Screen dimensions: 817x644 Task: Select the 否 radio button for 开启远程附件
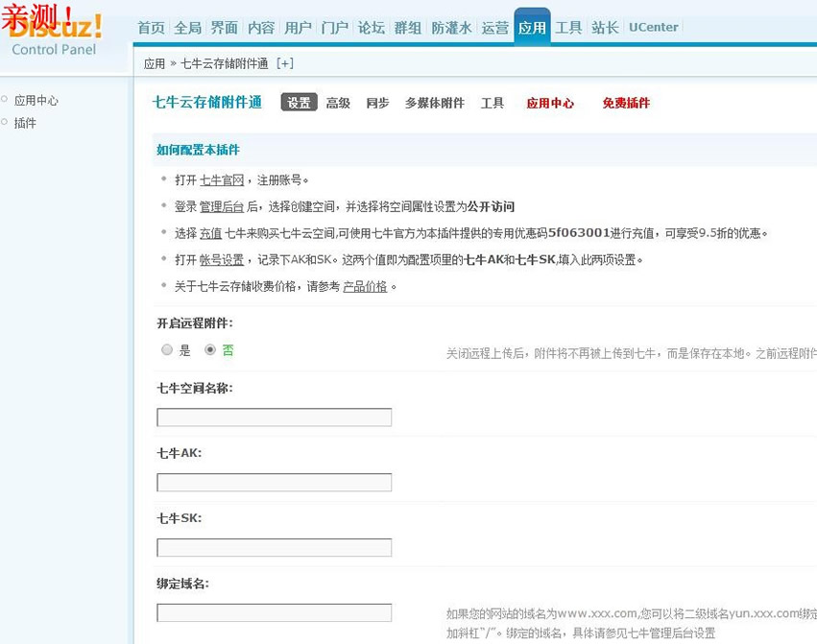[210, 350]
